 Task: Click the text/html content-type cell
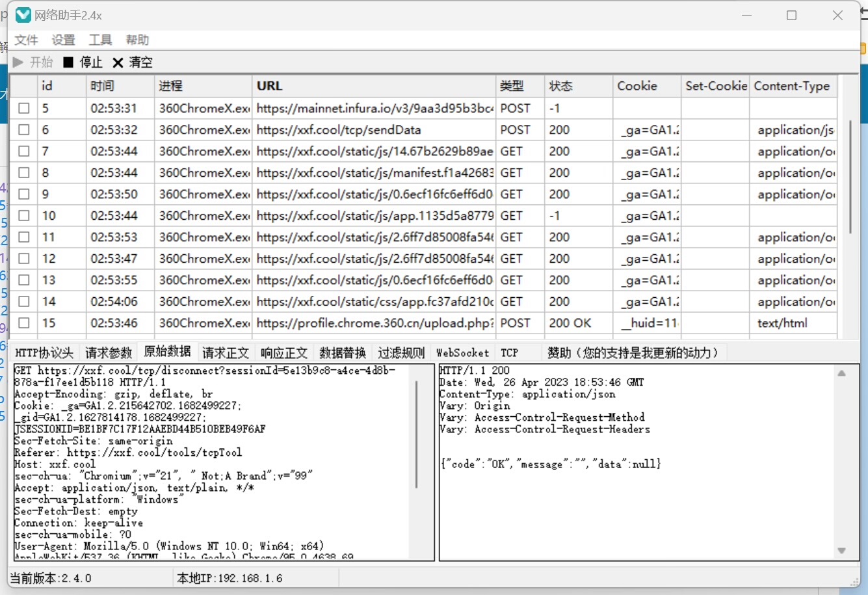(x=794, y=323)
